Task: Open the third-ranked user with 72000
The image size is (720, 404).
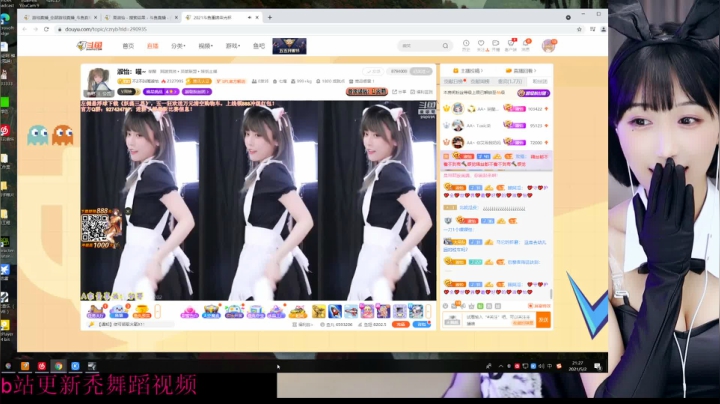Action: [x=496, y=142]
